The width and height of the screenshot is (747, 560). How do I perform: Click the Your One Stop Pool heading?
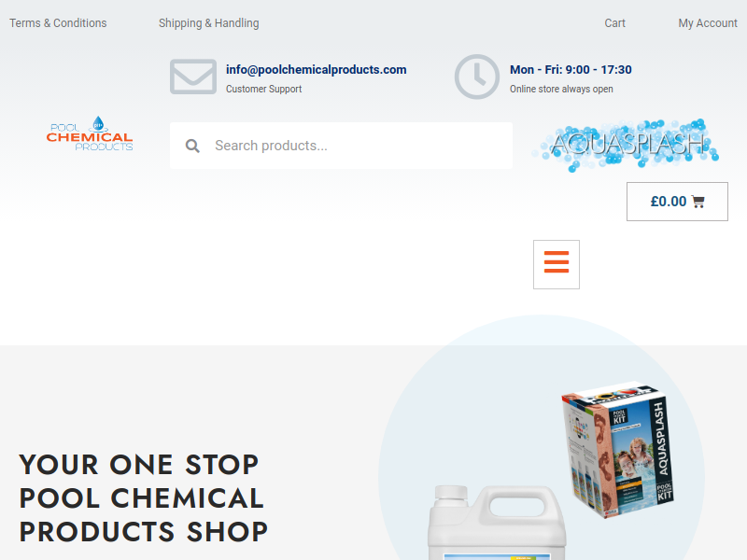point(144,498)
